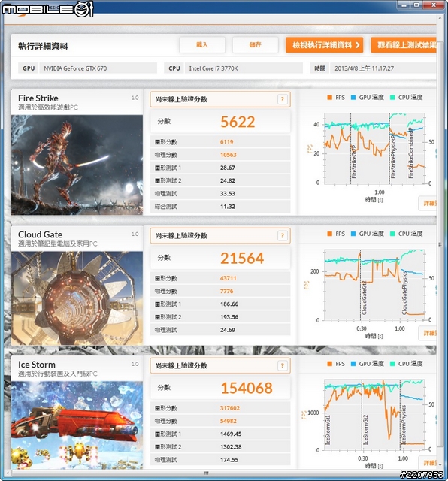Screen dimensions: 448x481
Task: Click the CPU 溫度 green legend swatch in Fire Strike chart
Action: coord(392,98)
